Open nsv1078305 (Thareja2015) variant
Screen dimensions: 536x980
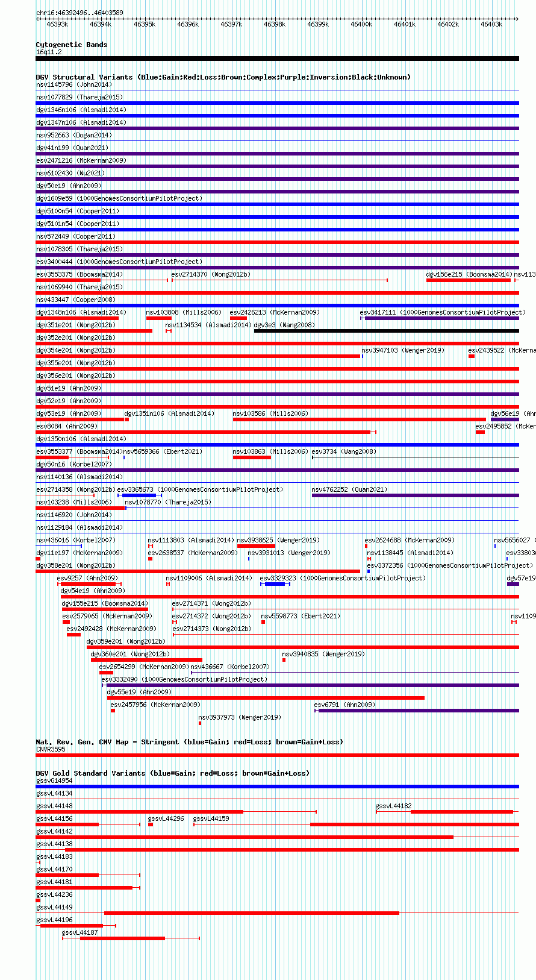79,249
